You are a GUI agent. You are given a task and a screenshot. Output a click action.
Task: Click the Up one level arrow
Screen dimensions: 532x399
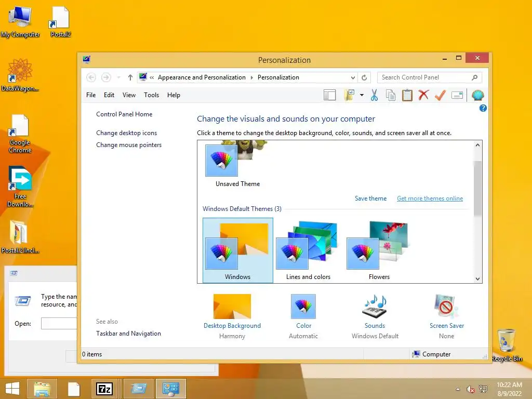(130, 77)
